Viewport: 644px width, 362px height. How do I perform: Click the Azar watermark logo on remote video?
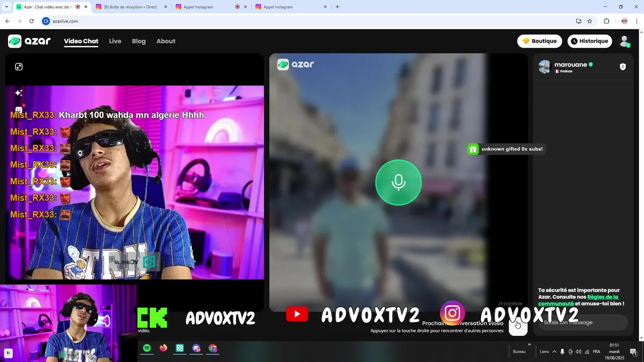pos(296,64)
